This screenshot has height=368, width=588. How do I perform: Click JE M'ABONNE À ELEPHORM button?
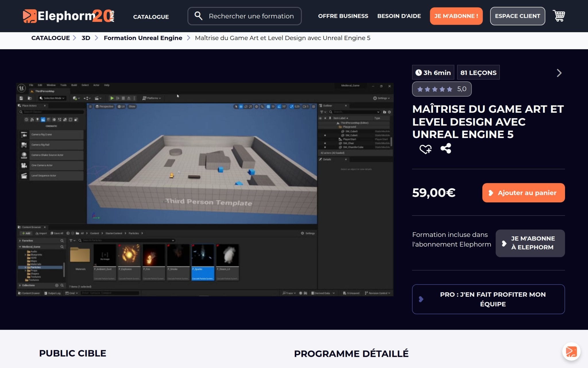coord(530,243)
